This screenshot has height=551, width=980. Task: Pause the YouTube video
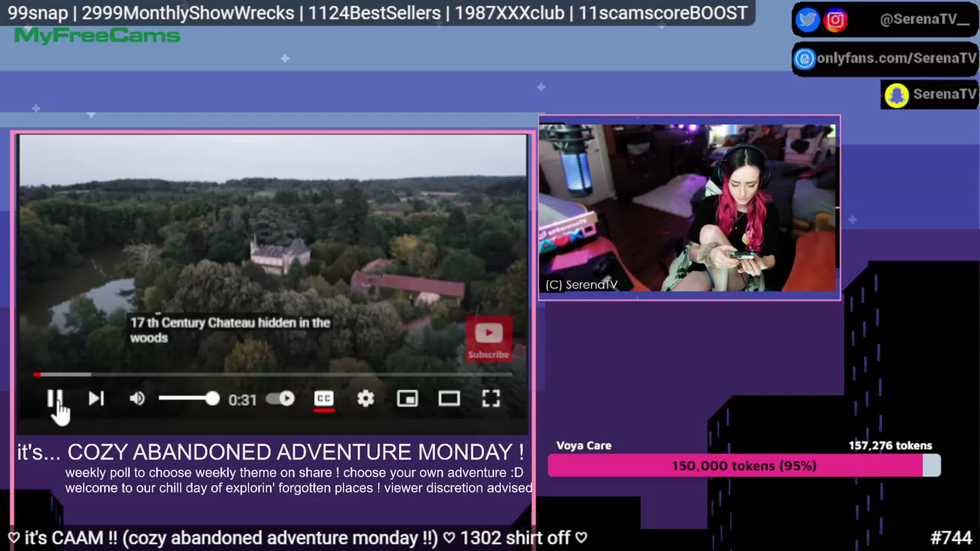[55, 398]
